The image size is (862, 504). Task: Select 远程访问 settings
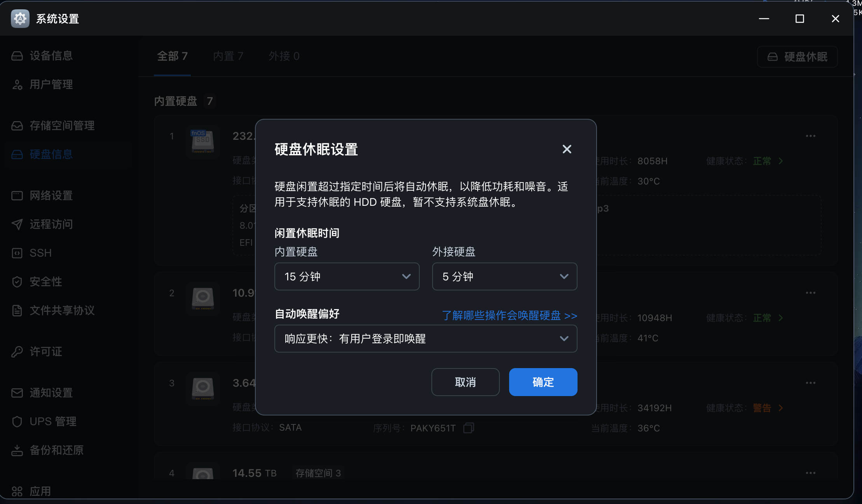tap(51, 224)
